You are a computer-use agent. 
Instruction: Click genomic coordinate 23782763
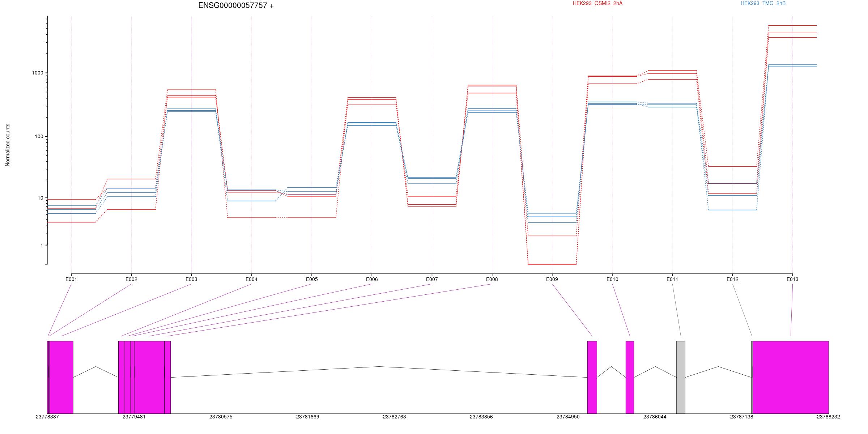(x=395, y=417)
